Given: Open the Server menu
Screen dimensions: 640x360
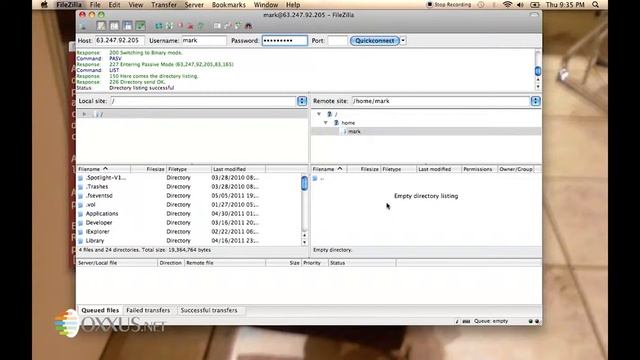Looking at the screenshot, I should tap(194, 5).
